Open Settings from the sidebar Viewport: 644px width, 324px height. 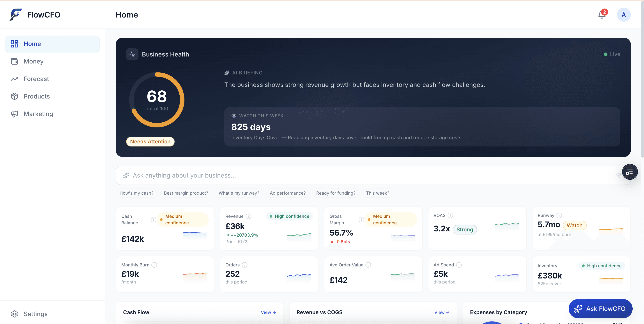(52, 314)
